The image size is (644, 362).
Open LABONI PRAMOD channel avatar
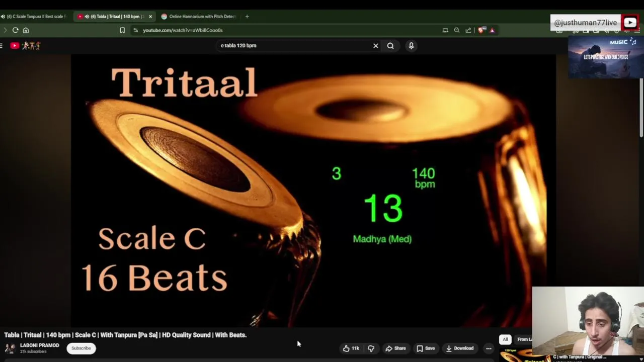click(x=10, y=348)
